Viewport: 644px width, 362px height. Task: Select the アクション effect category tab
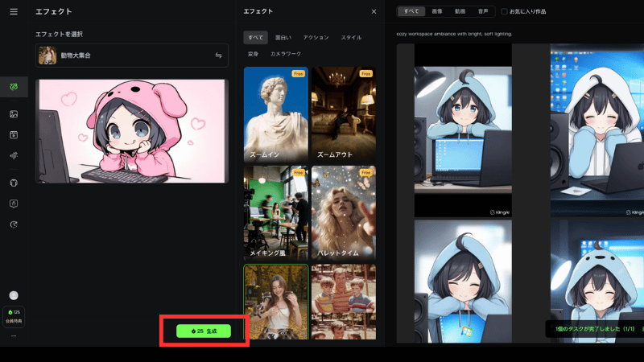316,37
